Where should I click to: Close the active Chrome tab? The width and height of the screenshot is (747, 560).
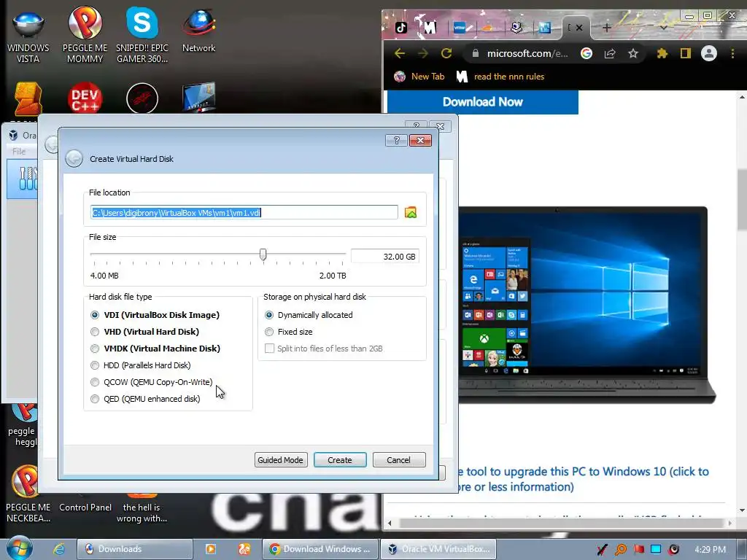click(x=579, y=28)
